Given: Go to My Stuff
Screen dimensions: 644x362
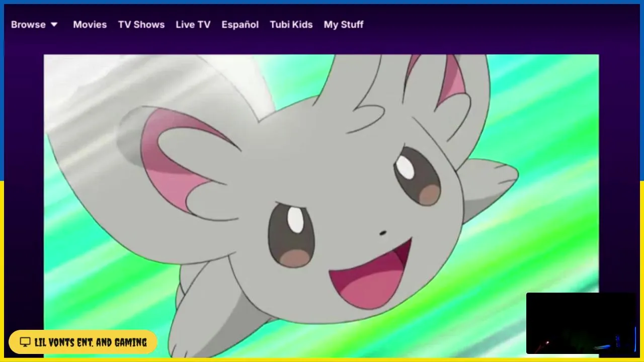Looking at the screenshot, I should coord(344,25).
